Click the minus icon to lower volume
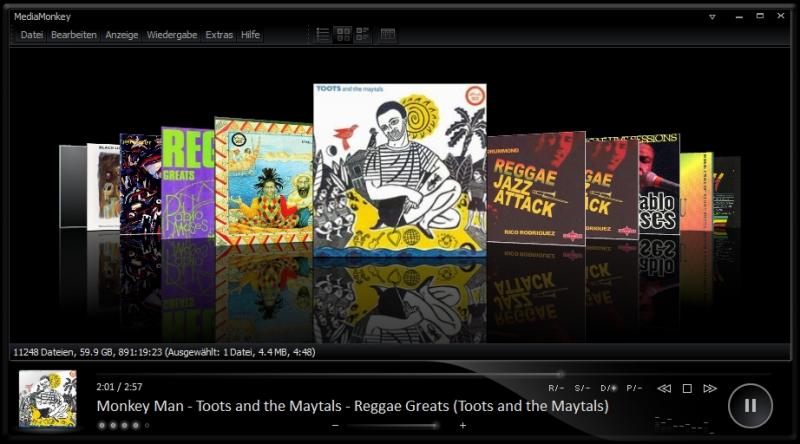The image size is (800, 444). [335, 425]
